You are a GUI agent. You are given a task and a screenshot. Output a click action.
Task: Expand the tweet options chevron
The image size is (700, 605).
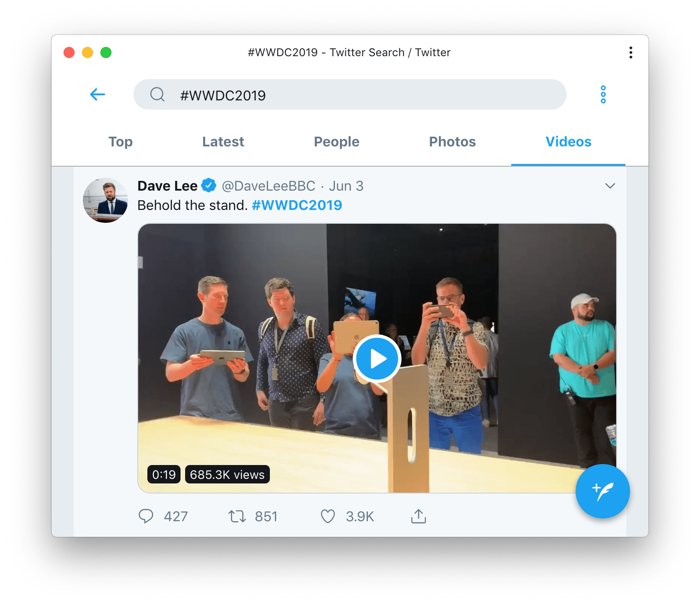[x=610, y=186]
